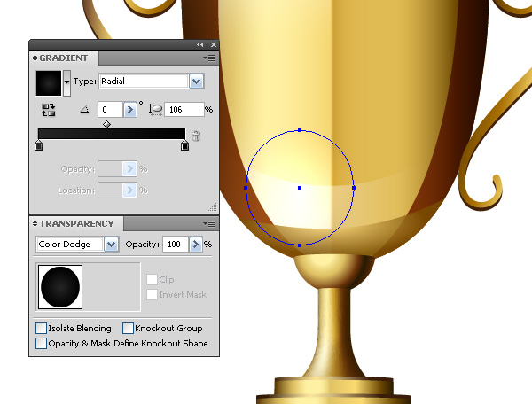Screen dimensions: 532x404
Task: Click the circle's right anchor point
Action: tap(354, 188)
